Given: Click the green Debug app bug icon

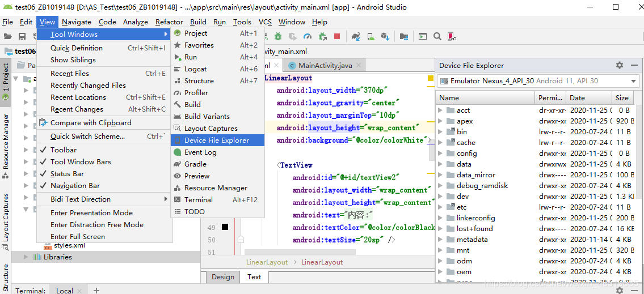Looking at the screenshot, I should click(278, 36).
